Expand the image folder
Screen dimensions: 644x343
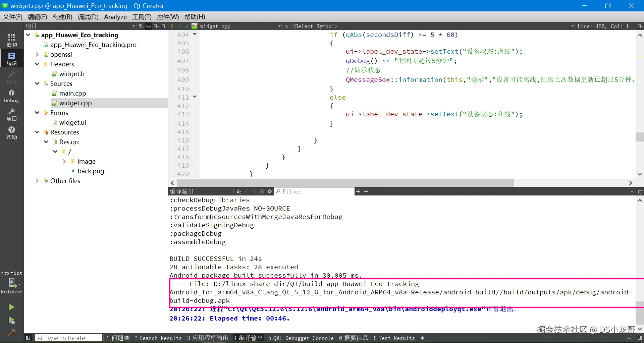click(64, 161)
